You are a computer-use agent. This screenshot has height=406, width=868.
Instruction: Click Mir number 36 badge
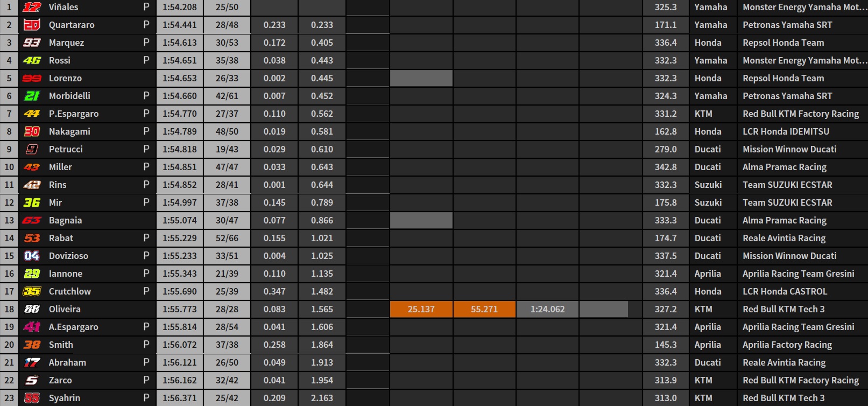coord(32,202)
